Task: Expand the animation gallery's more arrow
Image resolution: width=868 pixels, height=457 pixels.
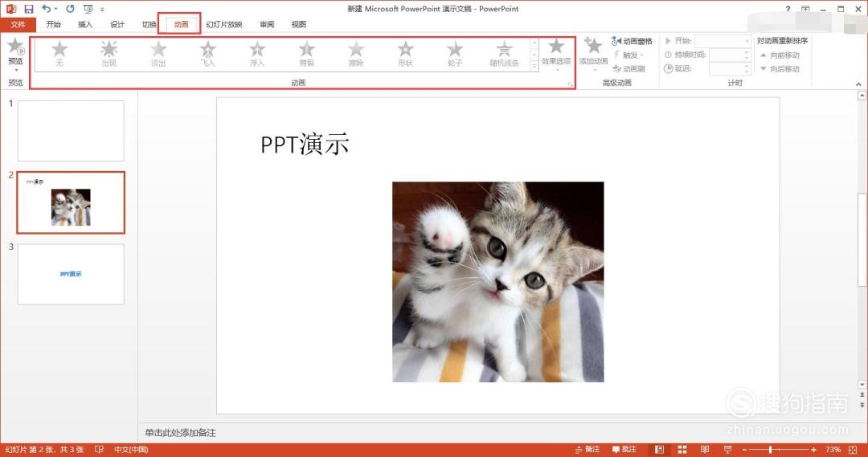Action: 534,67
